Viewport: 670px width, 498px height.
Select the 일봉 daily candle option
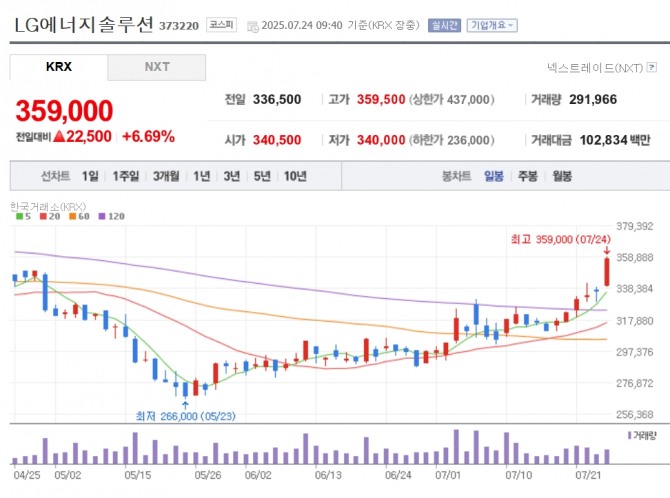[494, 176]
